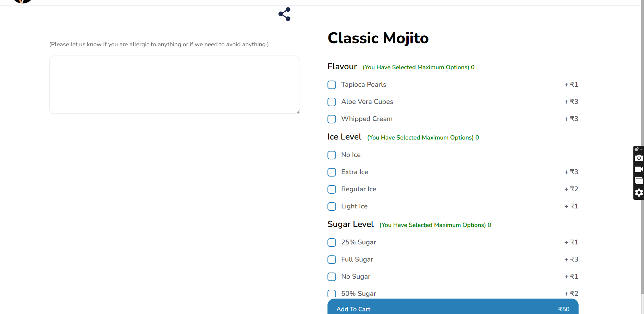Check the 50% Sugar option
The image size is (644, 314).
pyautogui.click(x=332, y=294)
